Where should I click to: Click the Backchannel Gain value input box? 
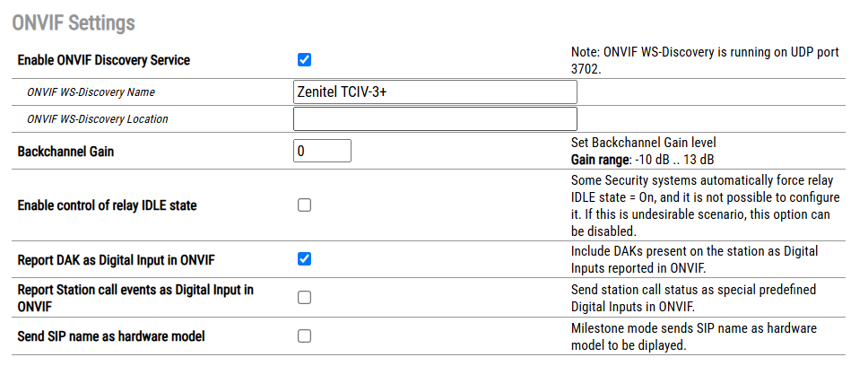coord(322,152)
